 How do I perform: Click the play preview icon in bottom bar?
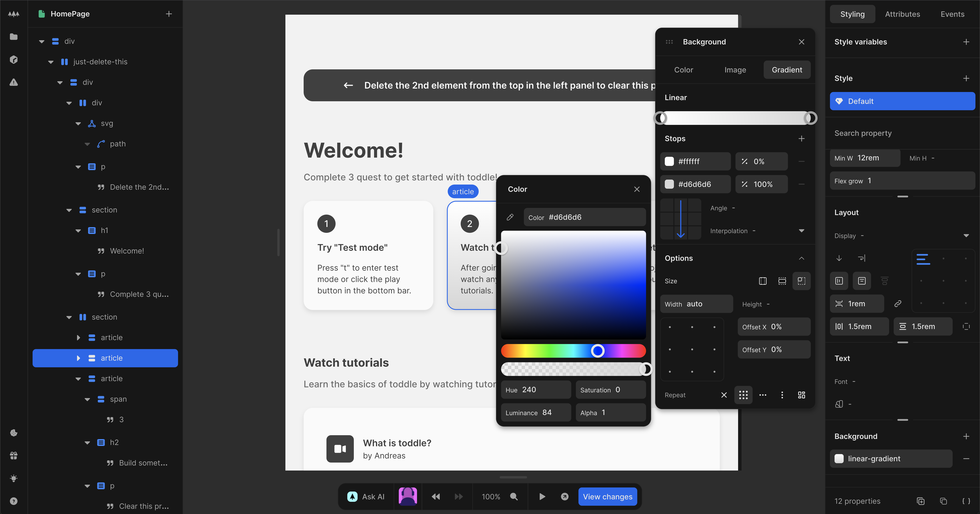542,497
